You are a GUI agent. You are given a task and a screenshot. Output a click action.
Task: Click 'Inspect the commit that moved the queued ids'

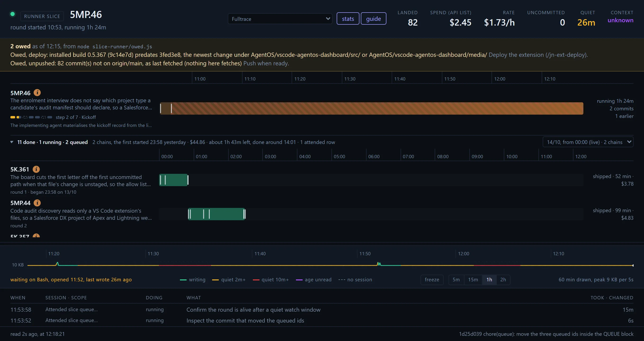pos(245,320)
